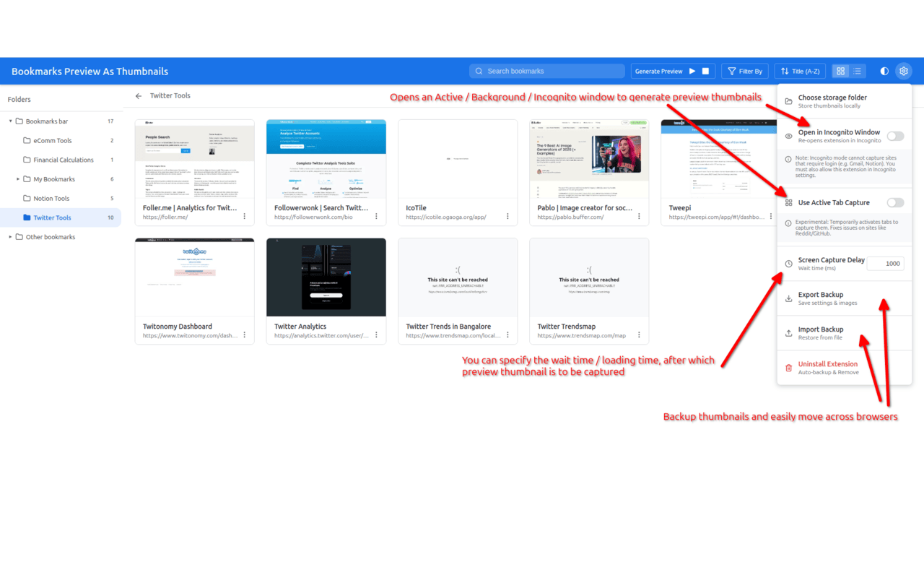This screenshot has height=578, width=924.
Task: Click the settings gear icon
Action: pyautogui.click(x=904, y=71)
